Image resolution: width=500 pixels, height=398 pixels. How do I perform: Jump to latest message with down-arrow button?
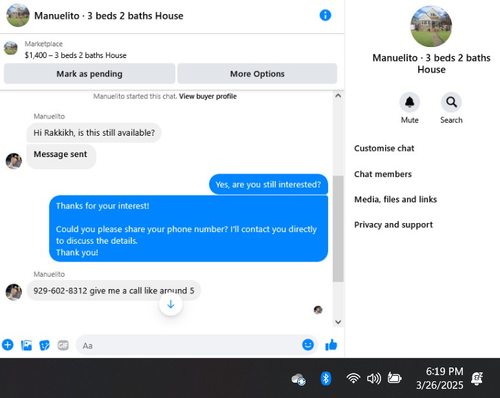point(171,304)
